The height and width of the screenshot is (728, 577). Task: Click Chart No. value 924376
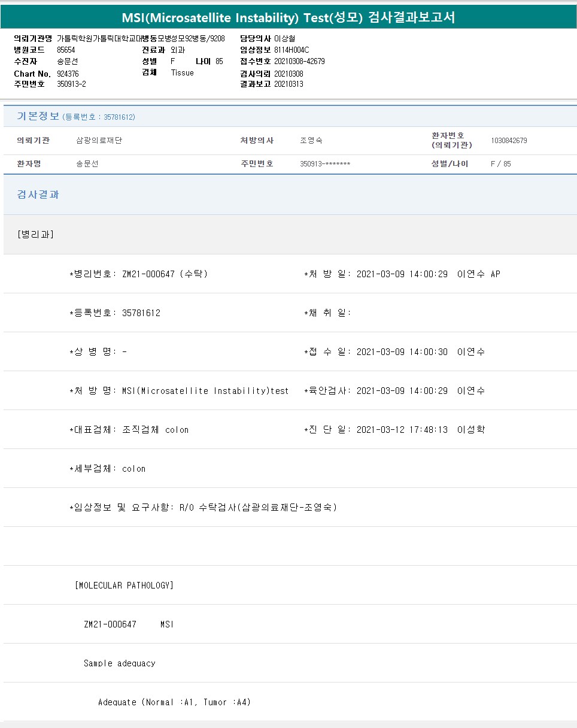coord(68,74)
